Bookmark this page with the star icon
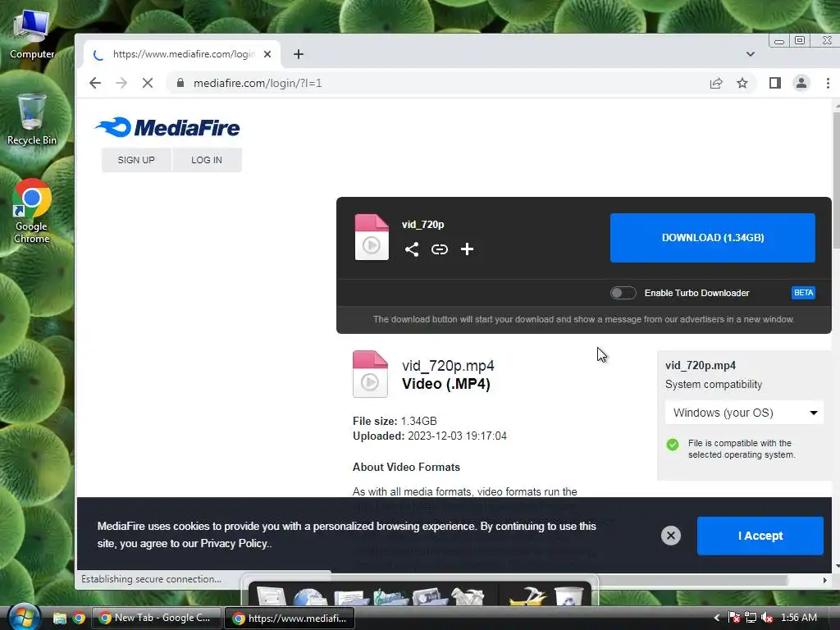The height and width of the screenshot is (630, 840). [742, 83]
